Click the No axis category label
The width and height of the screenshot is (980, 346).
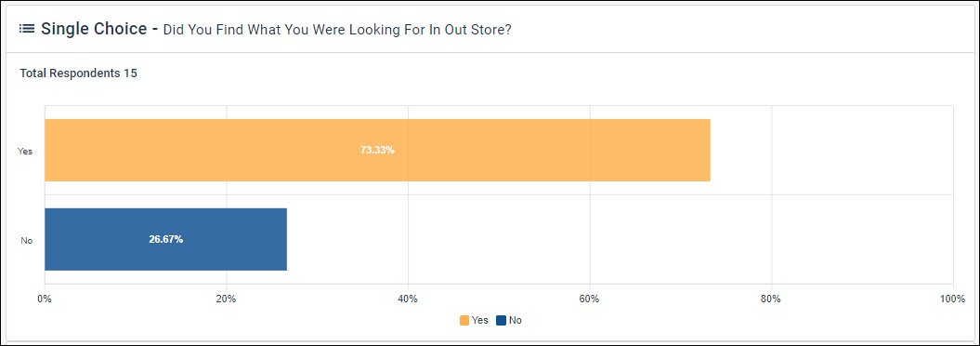coord(26,240)
